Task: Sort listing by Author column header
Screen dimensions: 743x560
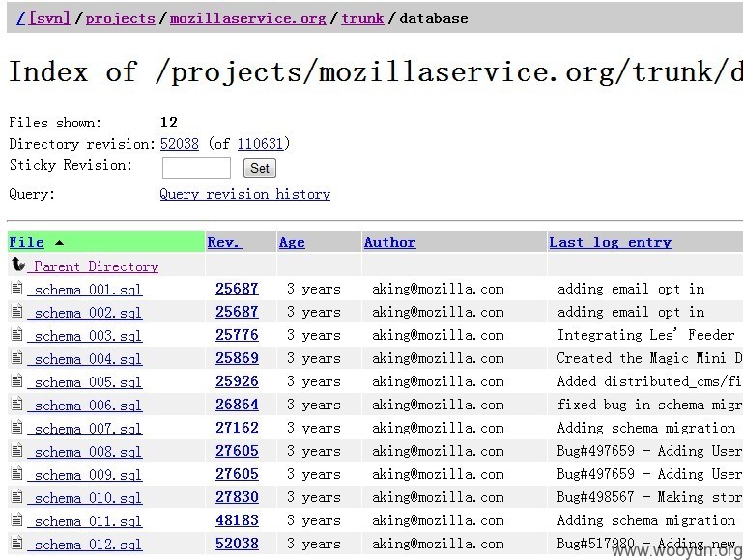Action: 390,242
